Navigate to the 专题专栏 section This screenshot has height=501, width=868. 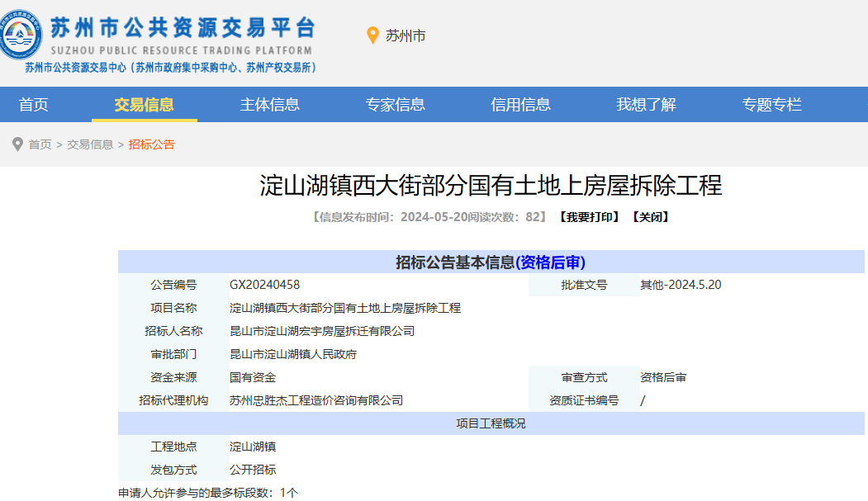pyautogui.click(x=771, y=105)
